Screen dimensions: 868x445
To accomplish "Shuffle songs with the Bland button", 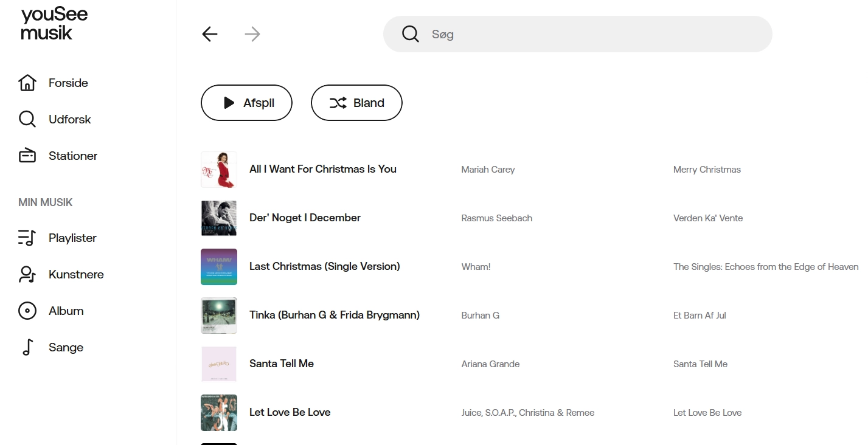I will click(x=356, y=103).
